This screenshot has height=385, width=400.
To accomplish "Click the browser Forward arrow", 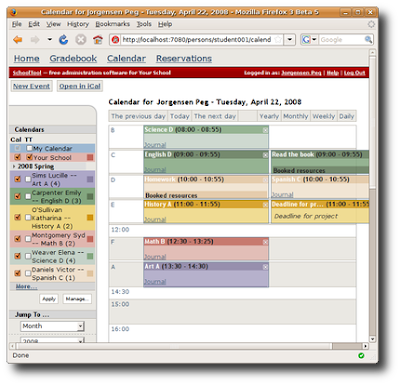I will pyautogui.click(x=35, y=40).
